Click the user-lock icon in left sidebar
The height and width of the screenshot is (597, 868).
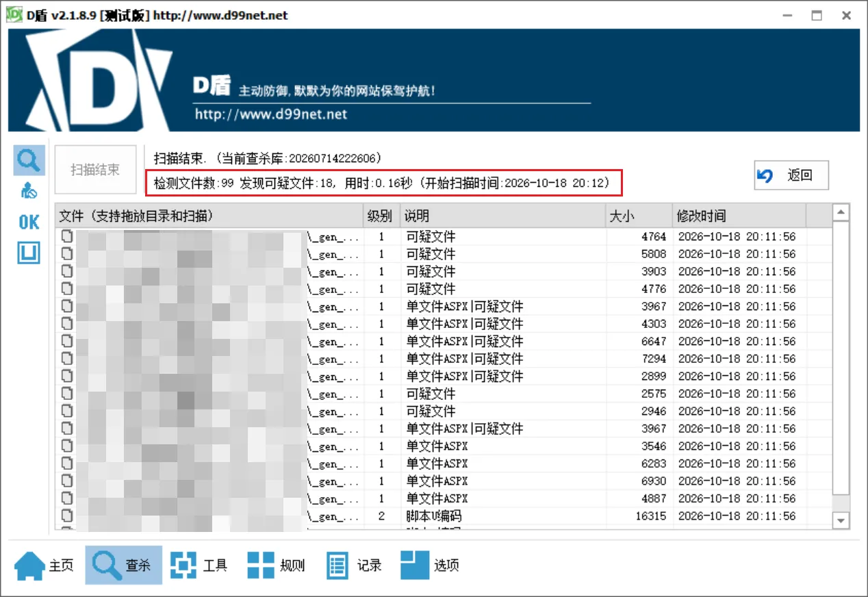coord(29,192)
